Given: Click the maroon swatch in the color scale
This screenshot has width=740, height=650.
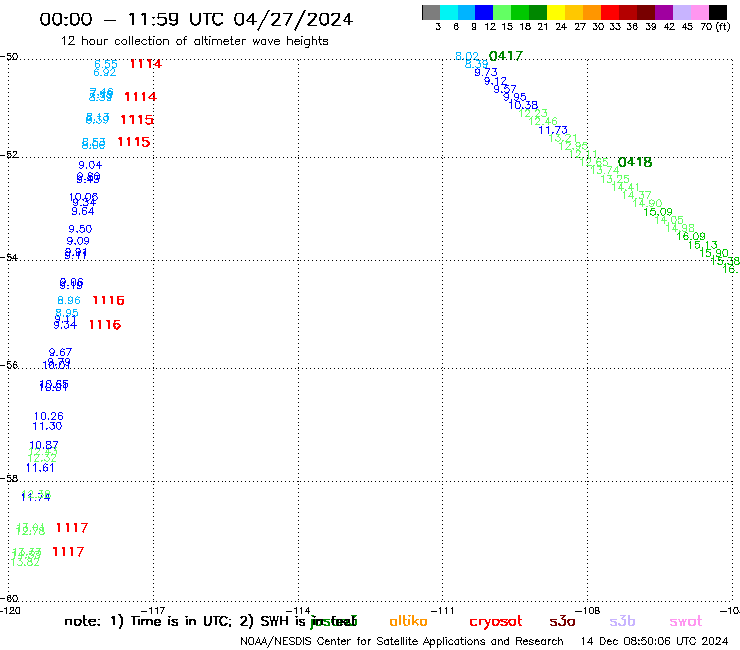Looking at the screenshot, I should coord(646,12).
